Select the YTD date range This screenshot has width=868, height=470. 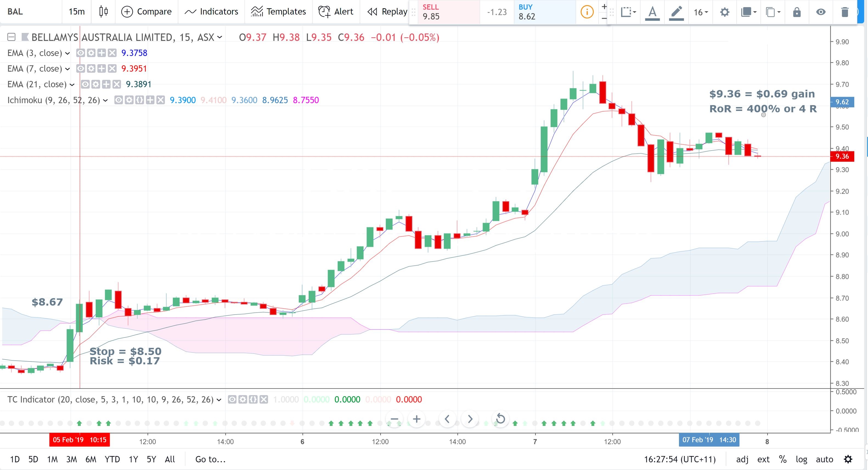[112, 460]
